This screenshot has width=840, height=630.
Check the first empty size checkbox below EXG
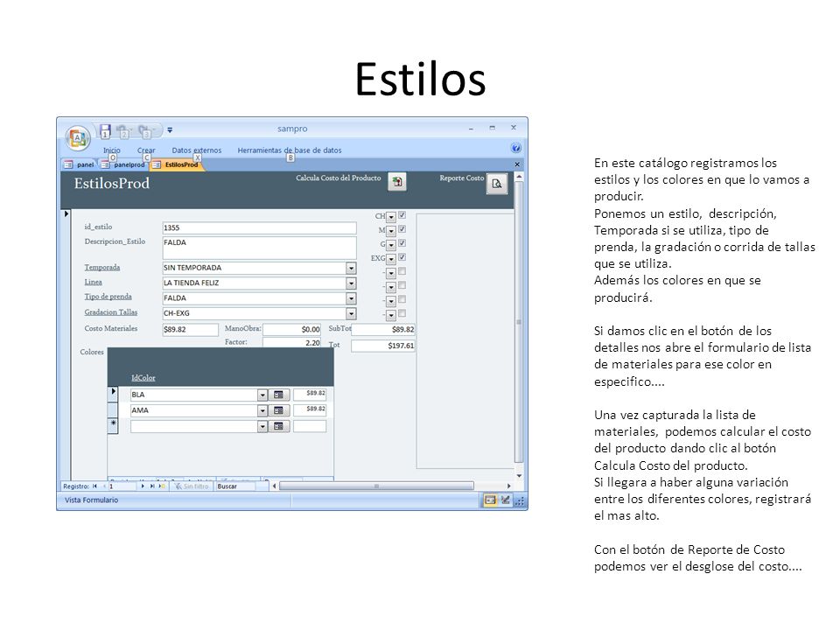point(402,271)
